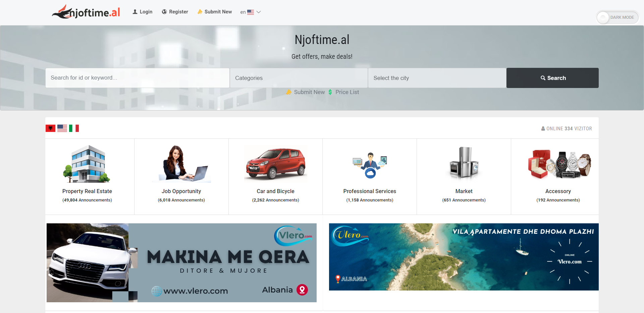This screenshot has width=644, height=313.
Task: Open the Accessory category text
Action: [558, 191]
